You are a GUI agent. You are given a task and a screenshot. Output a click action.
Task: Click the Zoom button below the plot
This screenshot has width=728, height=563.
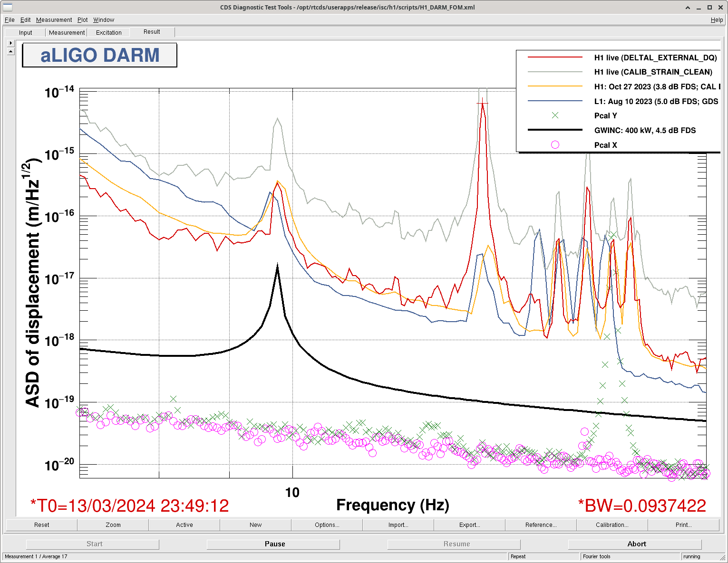(x=113, y=525)
